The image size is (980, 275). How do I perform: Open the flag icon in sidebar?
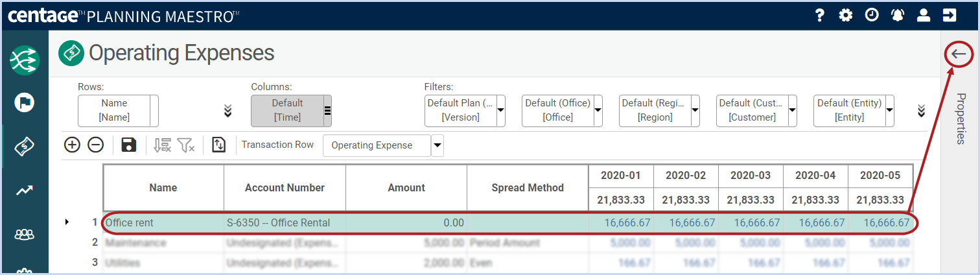click(24, 102)
